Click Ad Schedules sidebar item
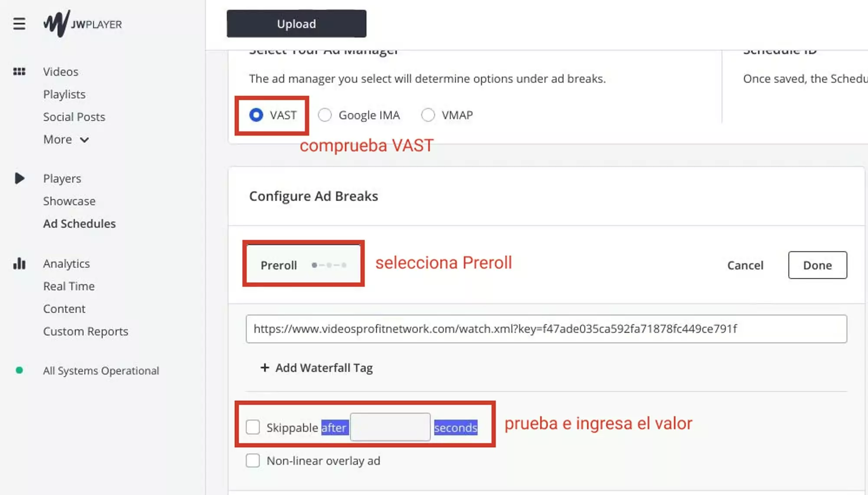This screenshot has width=868, height=495. click(79, 223)
